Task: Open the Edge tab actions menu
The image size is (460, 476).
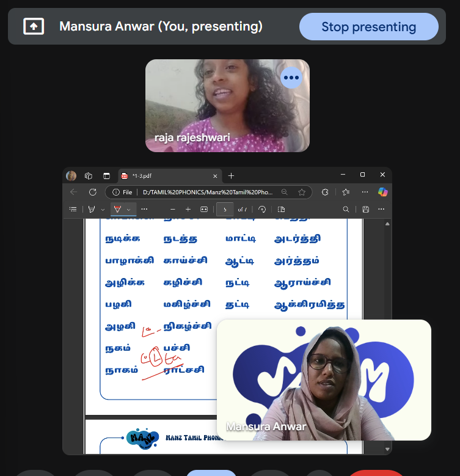Action: 106,175
